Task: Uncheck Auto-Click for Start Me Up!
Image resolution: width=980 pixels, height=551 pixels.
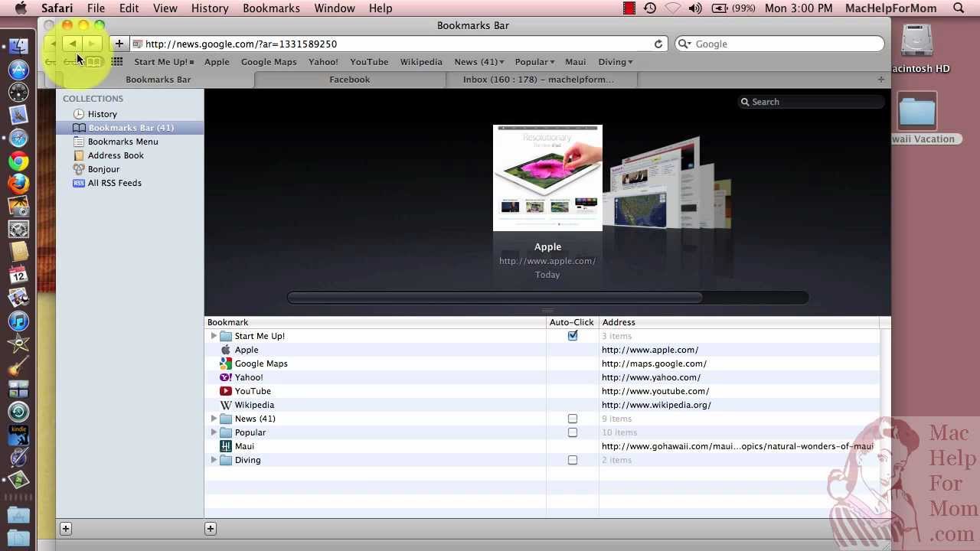Action: coord(573,336)
